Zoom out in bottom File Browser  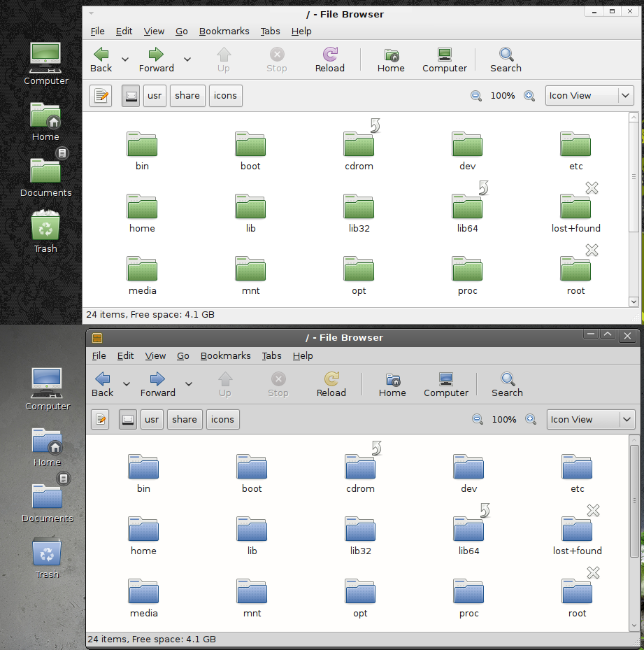(478, 420)
